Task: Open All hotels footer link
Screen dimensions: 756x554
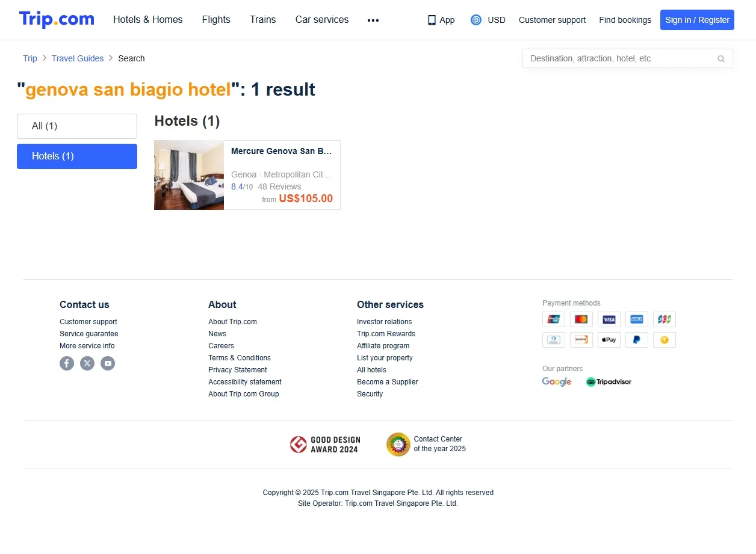Action: [x=371, y=370]
